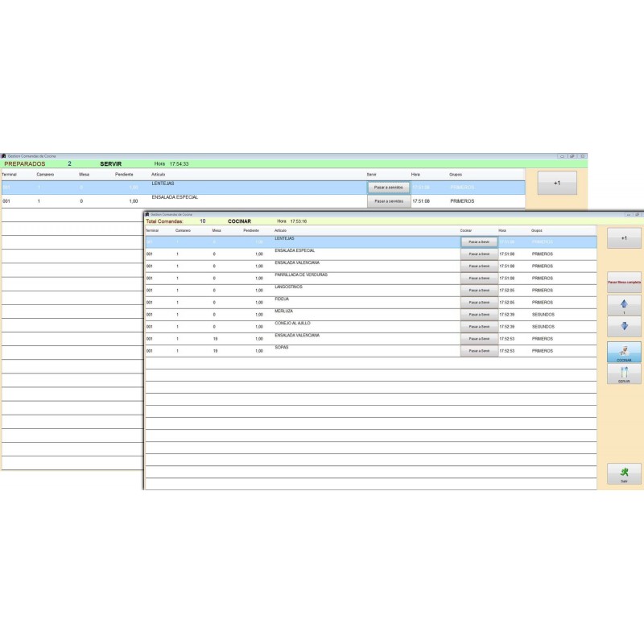Click Pasar a servidos for ENSALADA ESPECIAL
644x644 pixels.
(x=388, y=201)
